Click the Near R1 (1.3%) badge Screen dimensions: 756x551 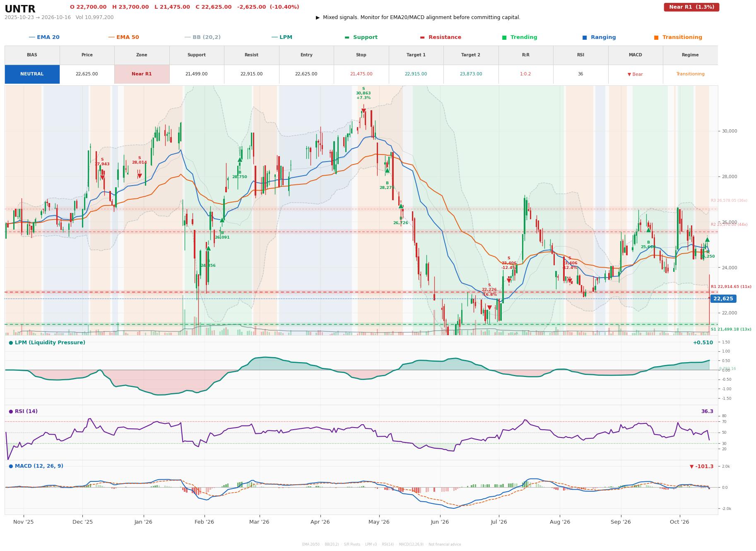[691, 7]
